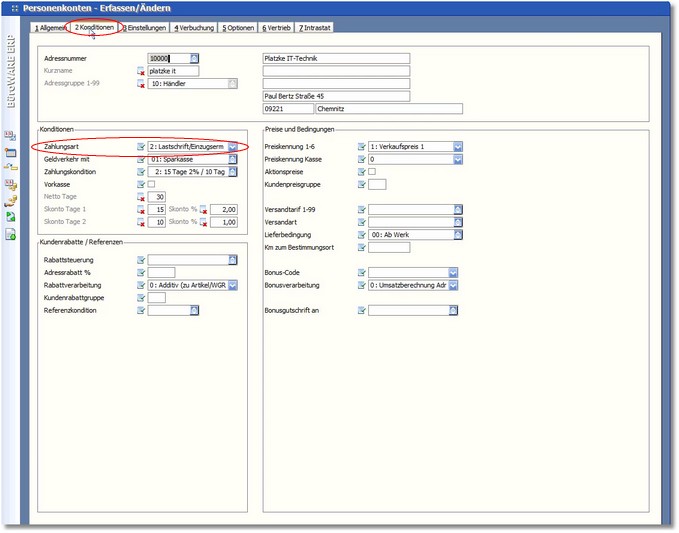This screenshot has height=533, width=679.
Task: Click the locked field icon beside Kurzname
Action: (141, 72)
